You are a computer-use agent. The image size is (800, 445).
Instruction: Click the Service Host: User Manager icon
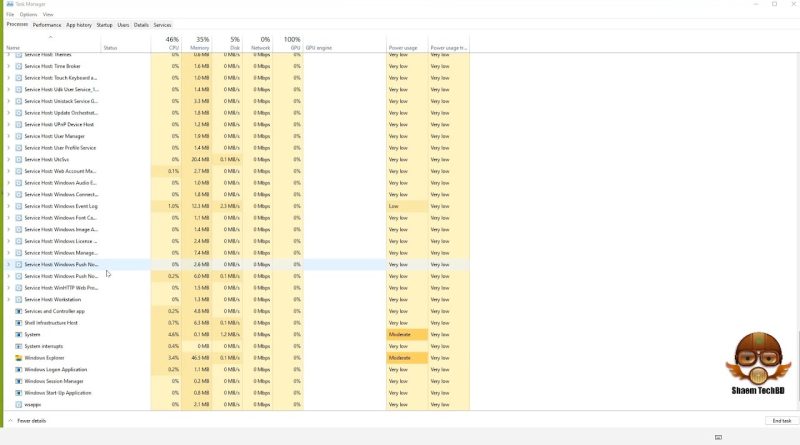click(19, 136)
